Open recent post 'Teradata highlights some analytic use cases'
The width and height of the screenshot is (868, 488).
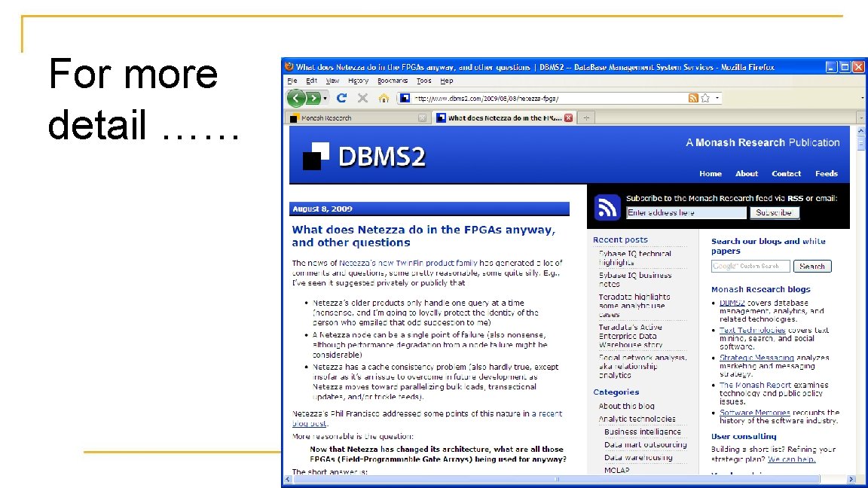click(x=634, y=306)
